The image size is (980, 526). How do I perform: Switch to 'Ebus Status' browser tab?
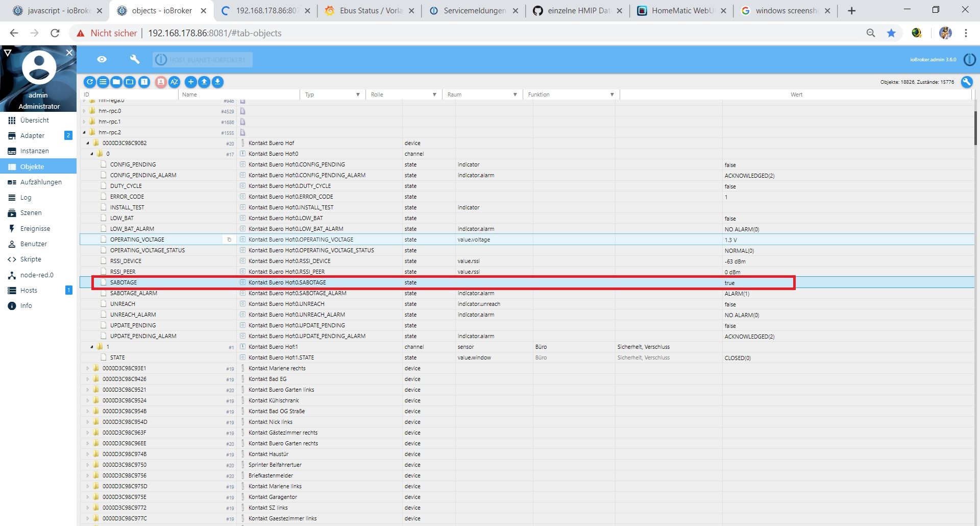click(370, 11)
